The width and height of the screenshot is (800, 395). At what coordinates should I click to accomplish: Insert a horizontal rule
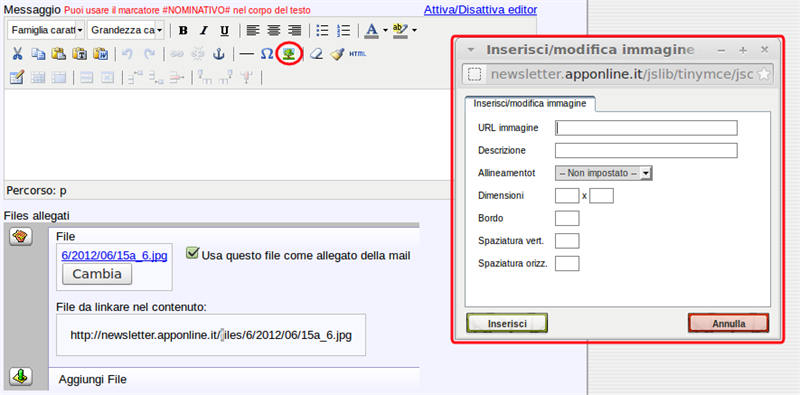pyautogui.click(x=246, y=54)
